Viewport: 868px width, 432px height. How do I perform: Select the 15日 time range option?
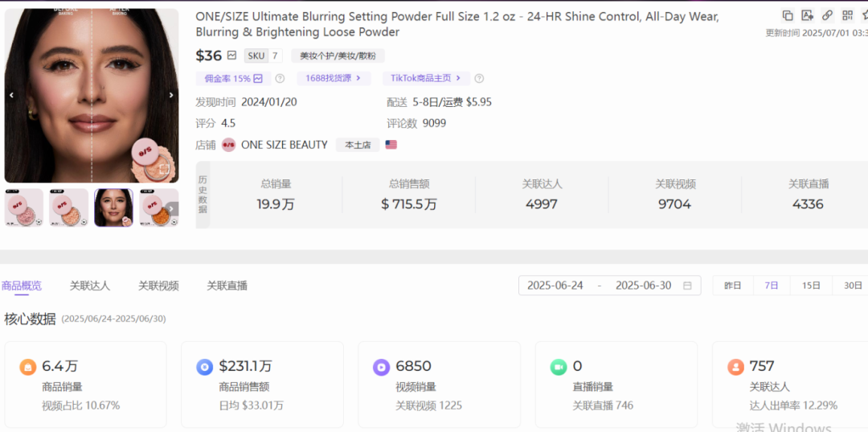811,286
